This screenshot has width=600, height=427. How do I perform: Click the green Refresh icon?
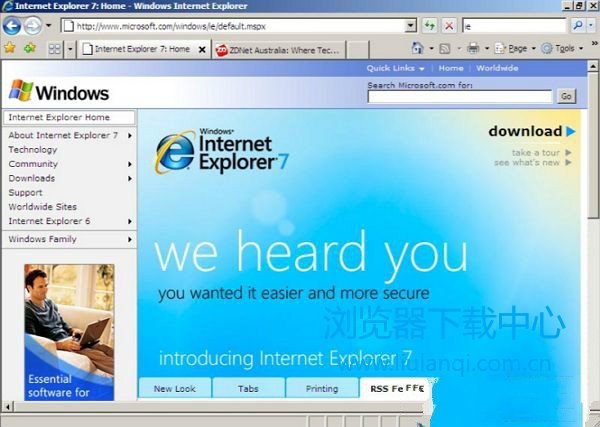(x=430, y=26)
